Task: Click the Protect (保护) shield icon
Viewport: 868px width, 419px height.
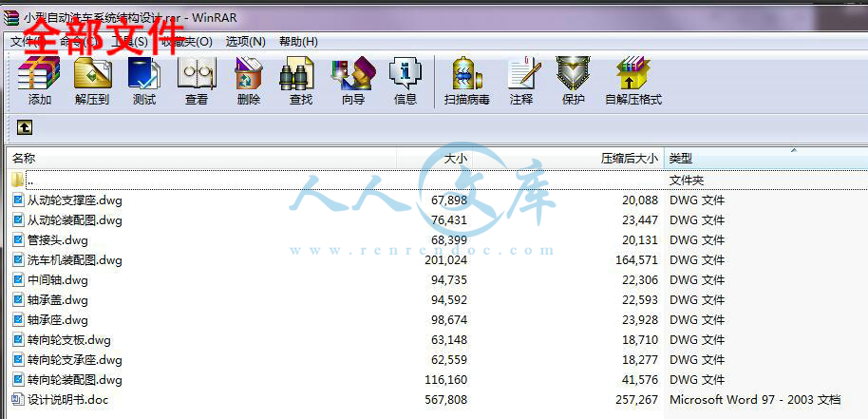Action: tap(573, 73)
